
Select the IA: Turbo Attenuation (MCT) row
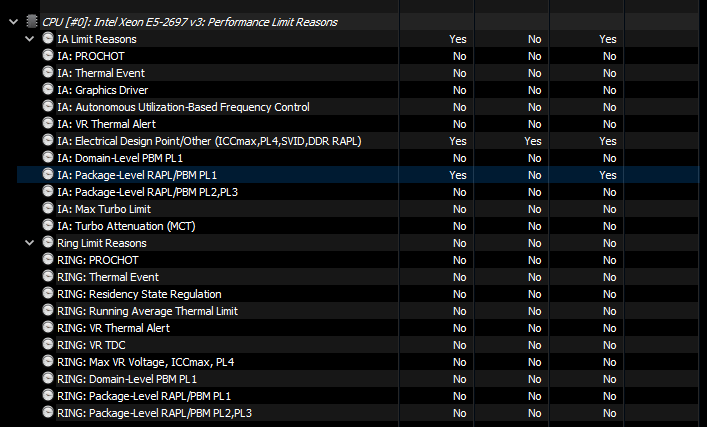click(126, 226)
